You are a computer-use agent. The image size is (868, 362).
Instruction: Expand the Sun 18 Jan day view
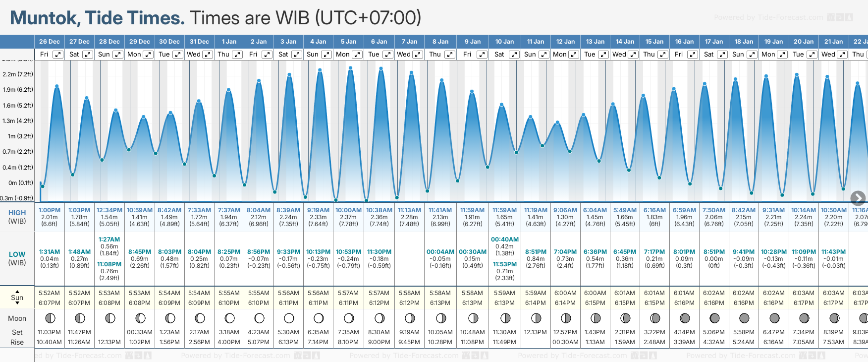pos(752,55)
